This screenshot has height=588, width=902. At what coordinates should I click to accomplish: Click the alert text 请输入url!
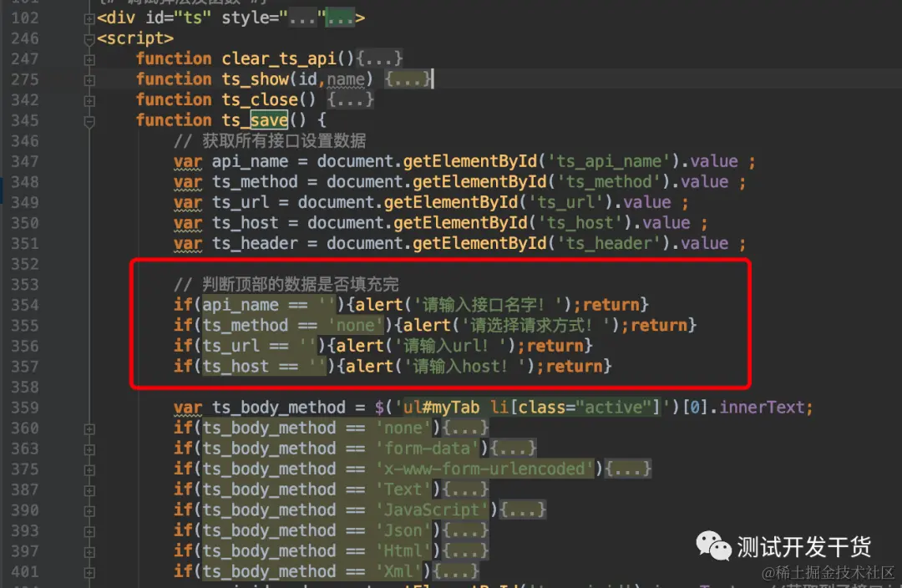point(450,346)
